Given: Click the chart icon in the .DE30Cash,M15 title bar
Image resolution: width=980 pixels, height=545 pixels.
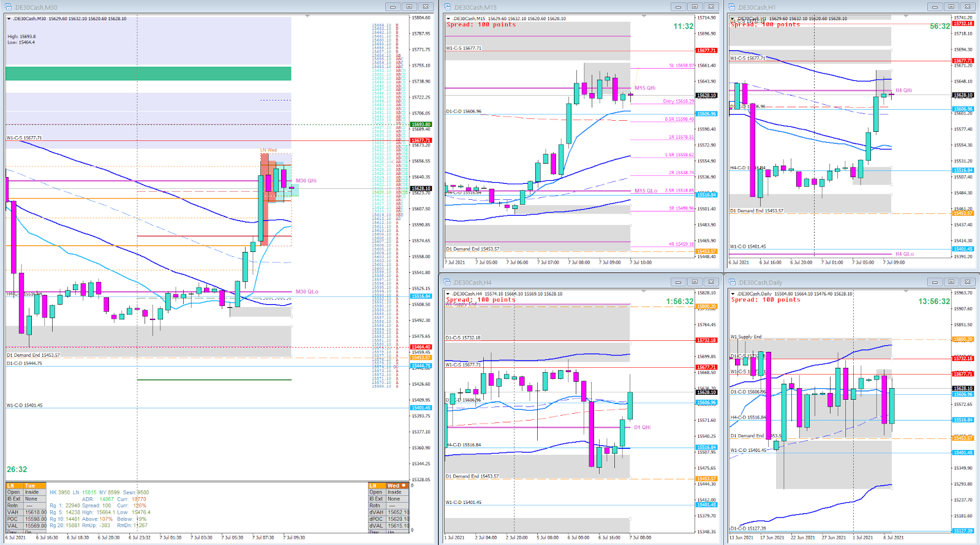Looking at the screenshot, I should (x=448, y=7).
